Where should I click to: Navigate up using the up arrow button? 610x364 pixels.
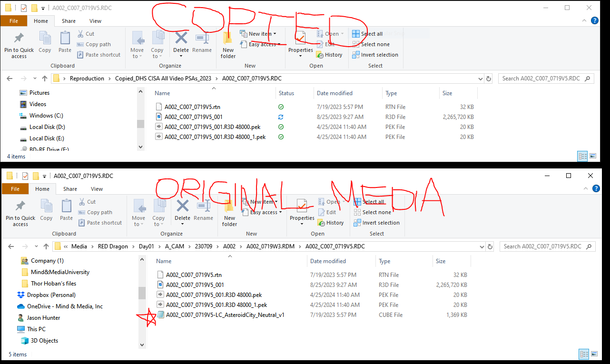(x=44, y=78)
